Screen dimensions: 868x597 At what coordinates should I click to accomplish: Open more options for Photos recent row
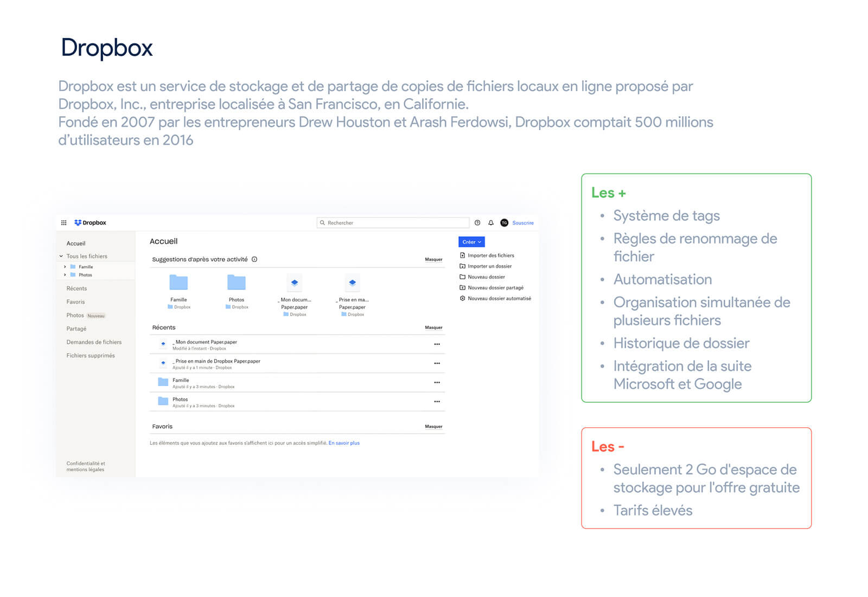(x=437, y=402)
